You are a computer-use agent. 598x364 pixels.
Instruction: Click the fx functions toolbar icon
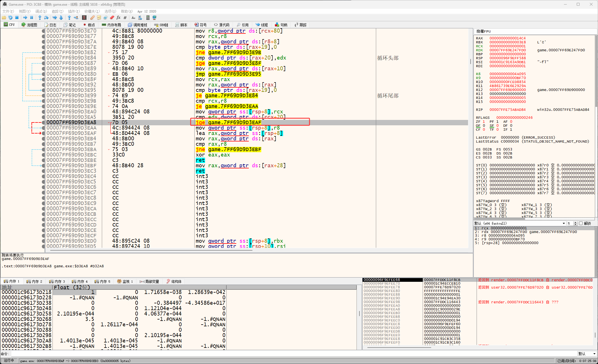coord(118,18)
